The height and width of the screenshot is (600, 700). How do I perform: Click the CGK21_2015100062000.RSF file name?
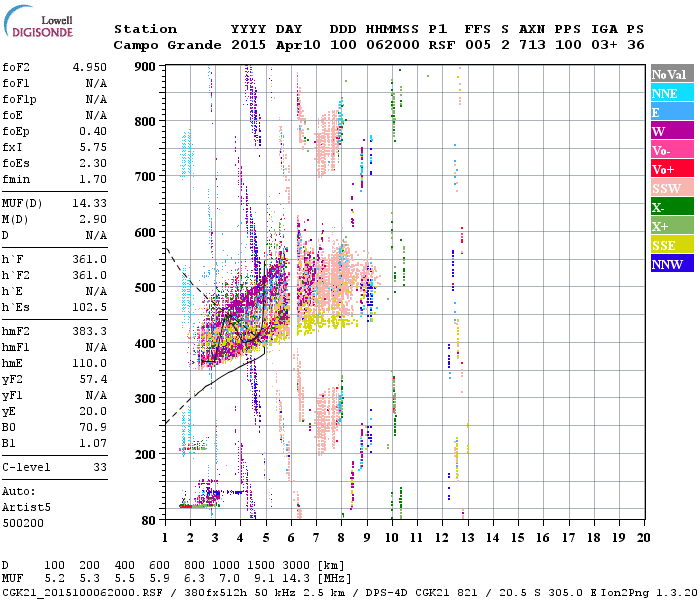coord(82,592)
